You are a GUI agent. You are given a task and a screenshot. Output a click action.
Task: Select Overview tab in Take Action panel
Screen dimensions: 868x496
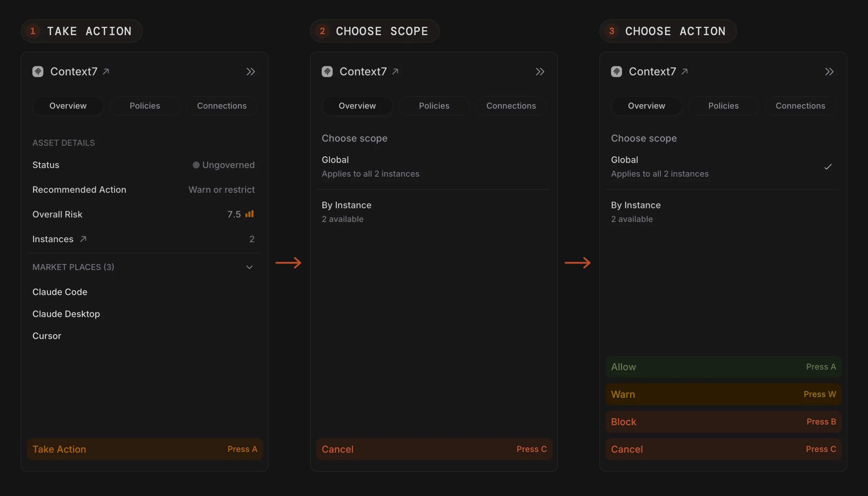point(68,106)
